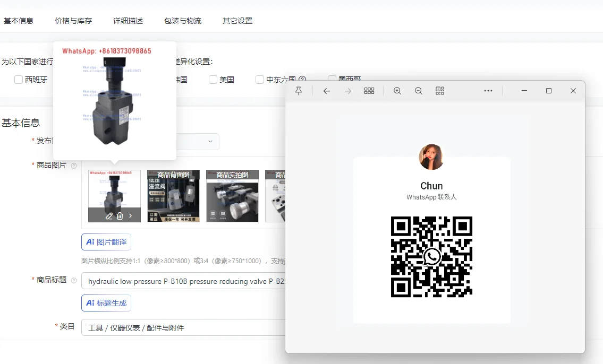Zoom out using the magnifier minus icon
The height and width of the screenshot is (364, 603).
tap(419, 91)
